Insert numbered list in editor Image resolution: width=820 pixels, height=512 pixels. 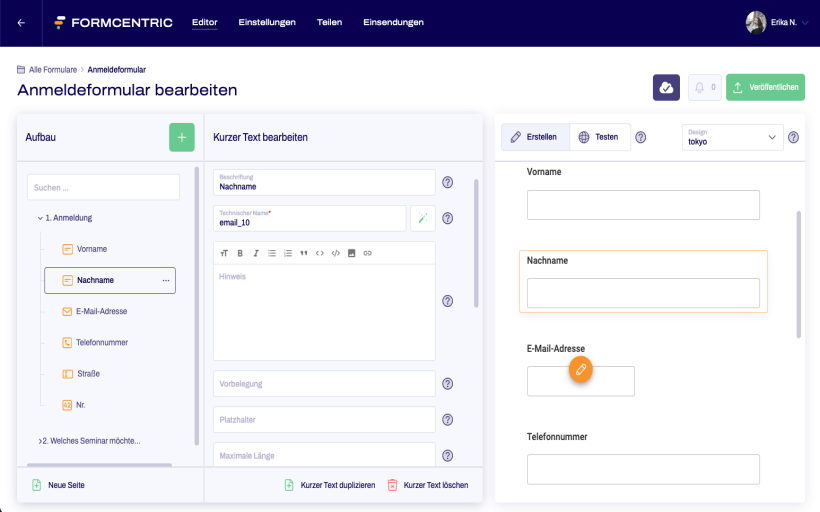click(x=288, y=253)
